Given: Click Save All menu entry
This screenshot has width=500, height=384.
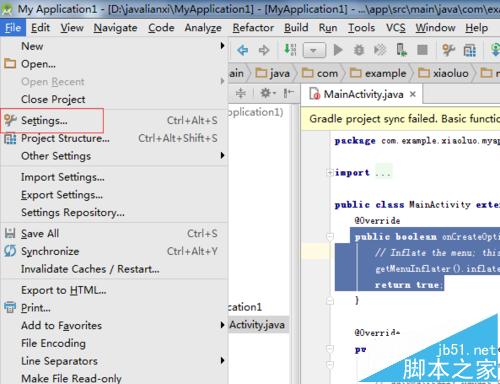Looking at the screenshot, I should tap(114, 233).
